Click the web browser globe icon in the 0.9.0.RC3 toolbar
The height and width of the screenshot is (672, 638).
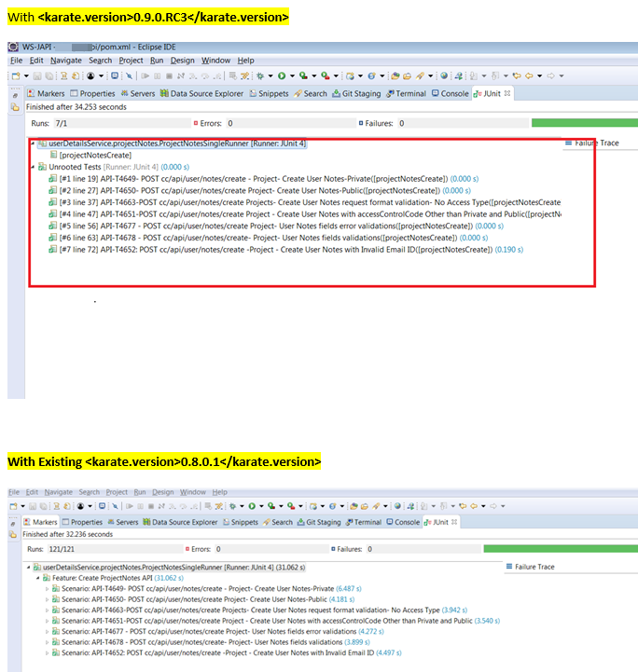point(444,75)
